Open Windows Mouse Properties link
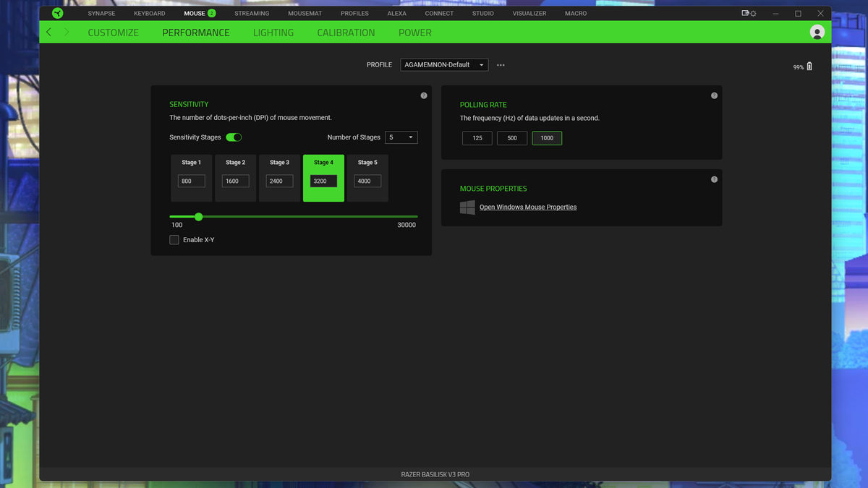 [x=528, y=207]
